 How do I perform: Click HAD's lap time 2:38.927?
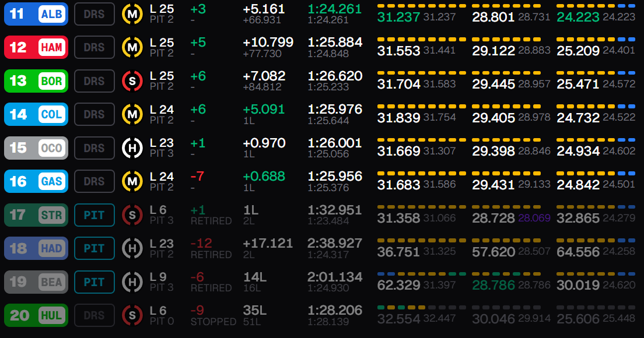click(335, 243)
